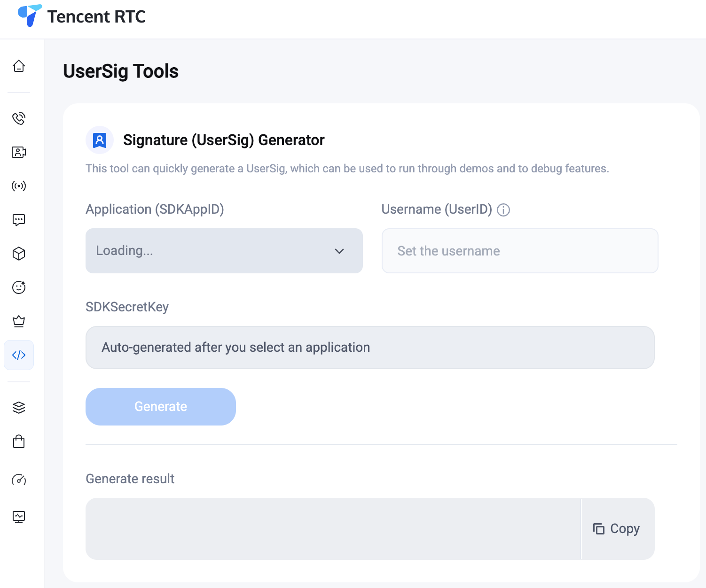Open the home icon in sidebar
Viewport: 706px width, 588px height.
[19, 66]
